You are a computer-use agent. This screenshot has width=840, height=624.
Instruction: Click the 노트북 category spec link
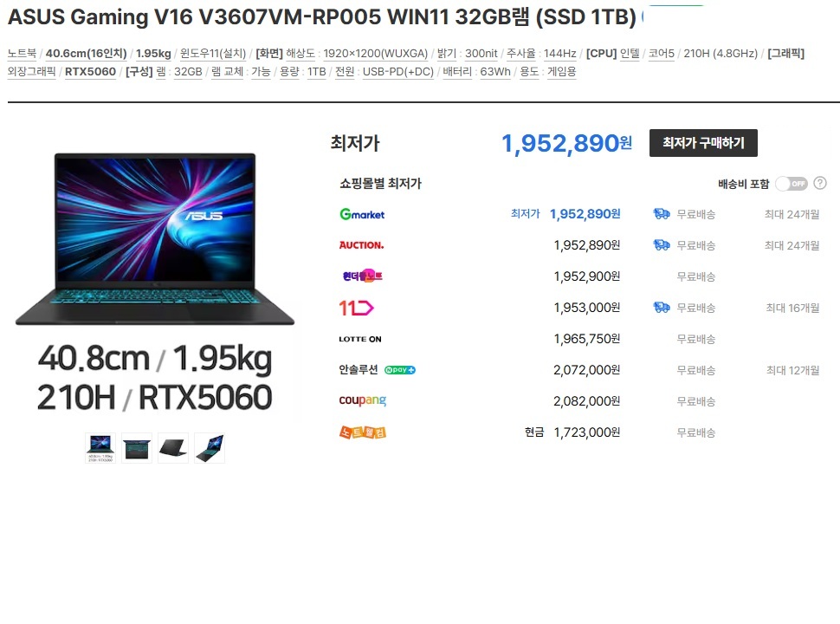pyautogui.click(x=22, y=53)
